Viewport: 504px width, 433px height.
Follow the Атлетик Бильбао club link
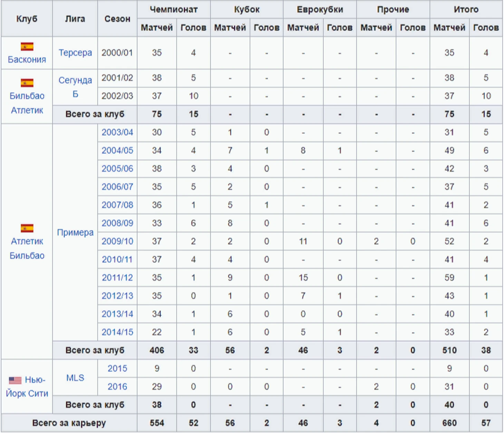27,248
